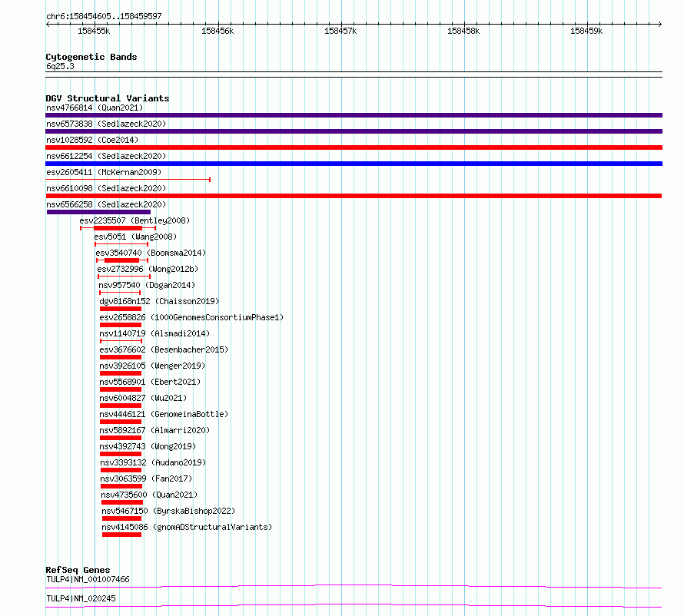Select nsv4735600 (Quan2021) label
The width and height of the screenshot is (684, 616).
(149, 495)
